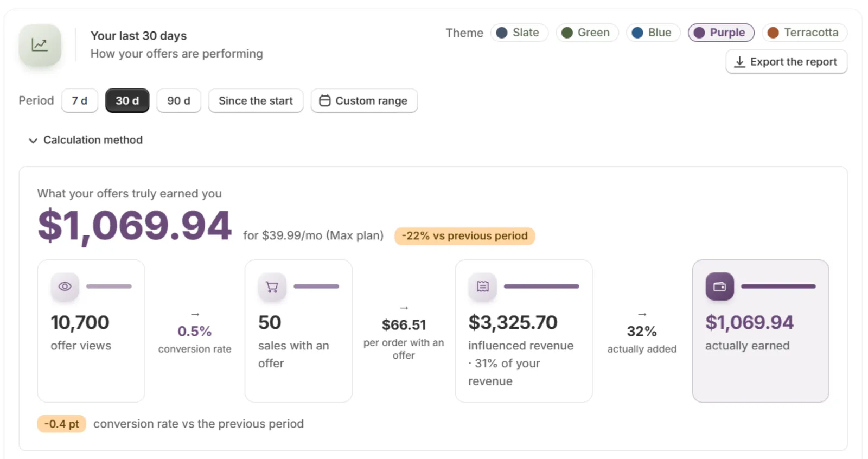
Task: Click the 32% actually added value
Action: click(642, 331)
